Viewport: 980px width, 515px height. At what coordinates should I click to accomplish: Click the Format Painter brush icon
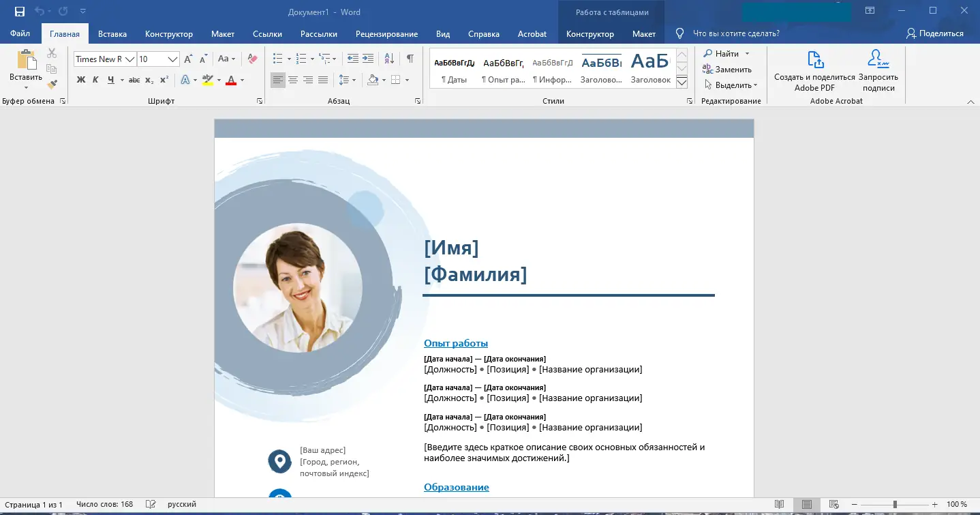(52, 84)
